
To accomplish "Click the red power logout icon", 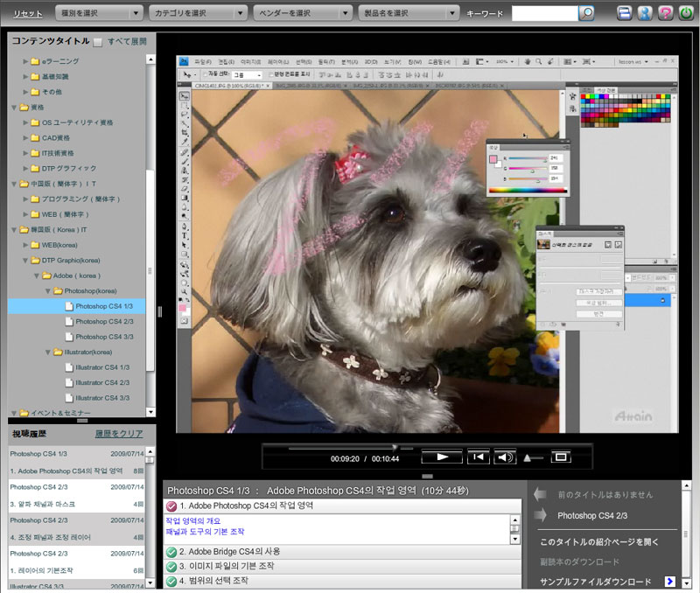I will [686, 13].
